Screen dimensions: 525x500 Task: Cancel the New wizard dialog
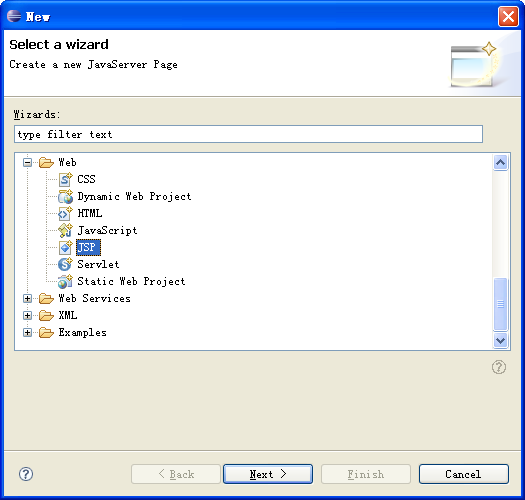coord(464,474)
